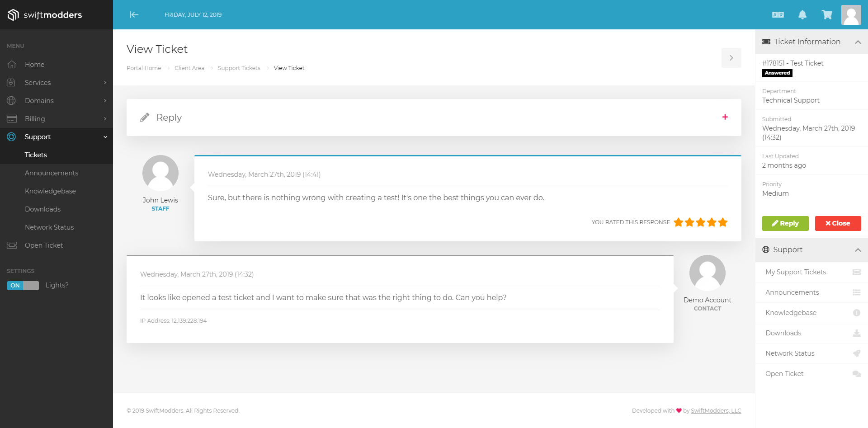Open the shopping cart icon
Viewport: 868px width, 428px height.
coord(827,15)
